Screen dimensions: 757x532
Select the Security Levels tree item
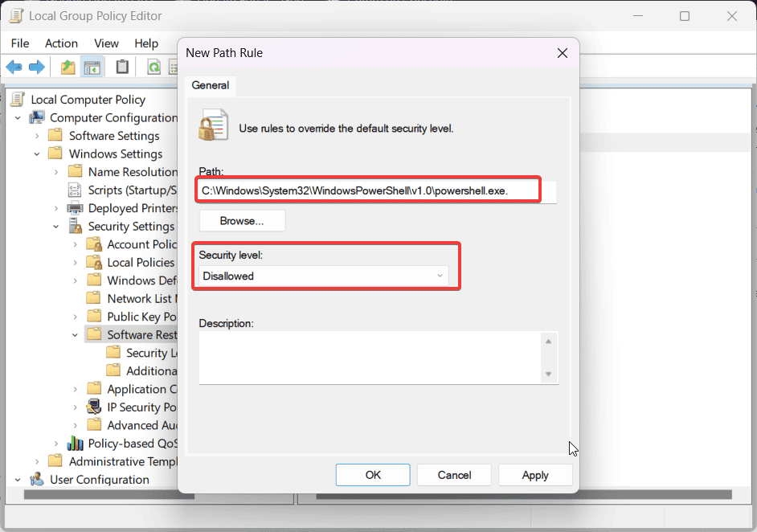coord(152,353)
